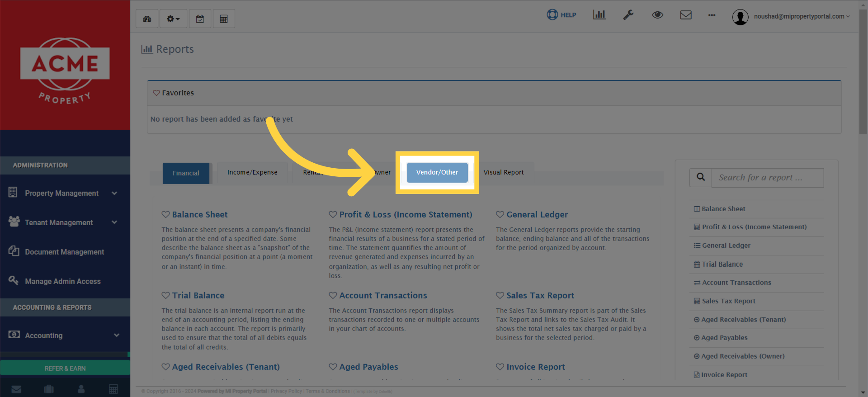
Task: Open the user account dropdown
Action: (791, 17)
